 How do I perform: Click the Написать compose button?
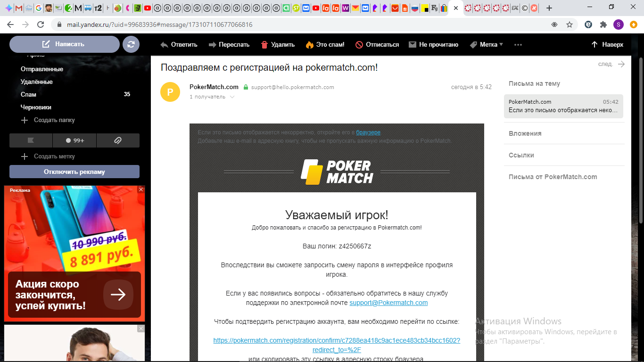pyautogui.click(x=65, y=44)
